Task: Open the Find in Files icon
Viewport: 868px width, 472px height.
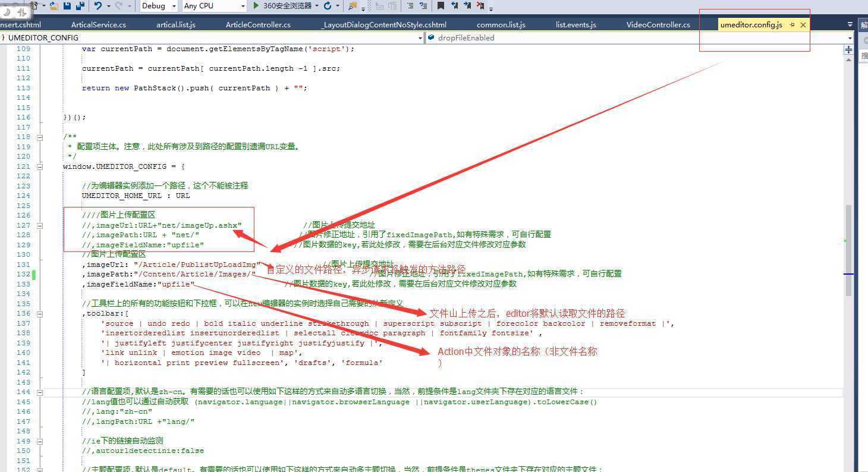Action: [353, 5]
